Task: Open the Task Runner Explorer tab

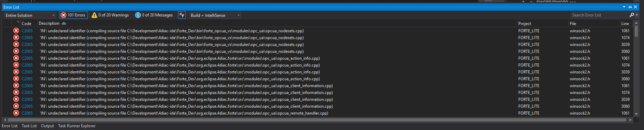Action: coord(77,126)
